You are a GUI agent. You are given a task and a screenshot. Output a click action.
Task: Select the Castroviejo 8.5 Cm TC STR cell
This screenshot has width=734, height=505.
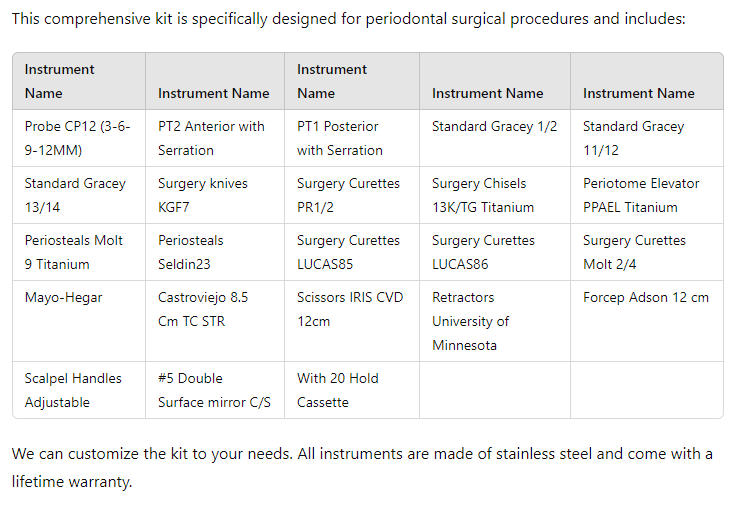click(213, 309)
